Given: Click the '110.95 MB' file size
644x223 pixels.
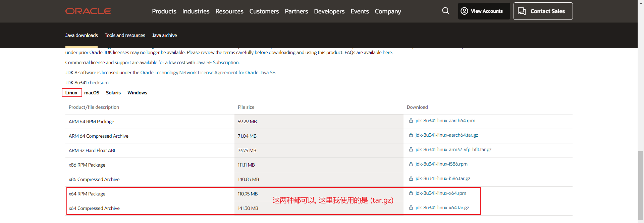Looking at the screenshot, I should click(x=248, y=194).
